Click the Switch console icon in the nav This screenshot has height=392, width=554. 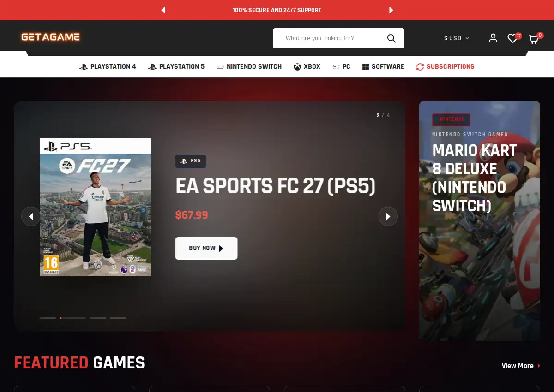pyautogui.click(x=220, y=67)
